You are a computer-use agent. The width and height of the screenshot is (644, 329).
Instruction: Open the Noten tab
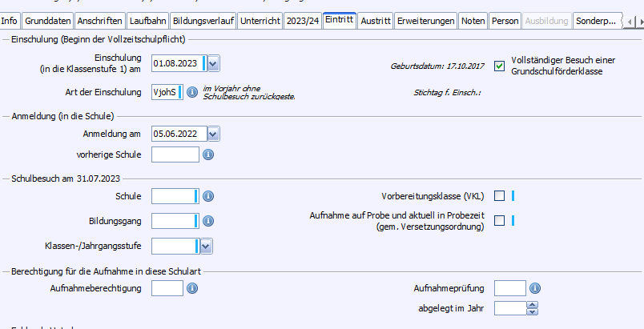[x=473, y=21]
